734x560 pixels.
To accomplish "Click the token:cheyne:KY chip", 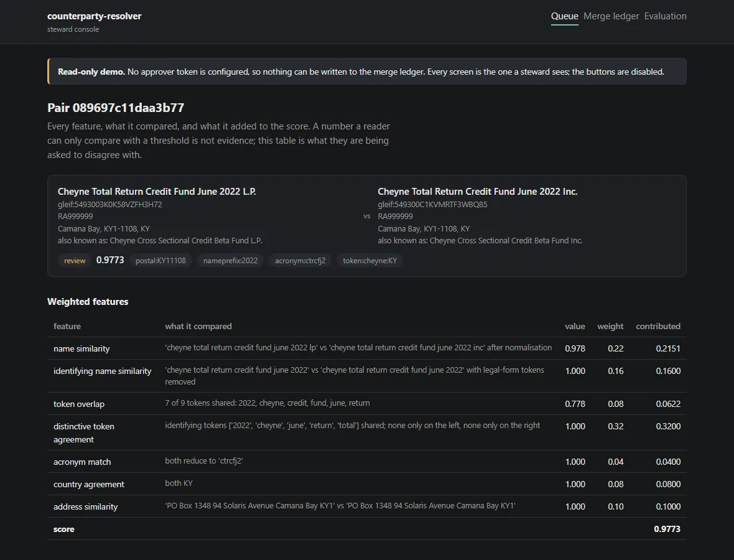I will coord(370,260).
